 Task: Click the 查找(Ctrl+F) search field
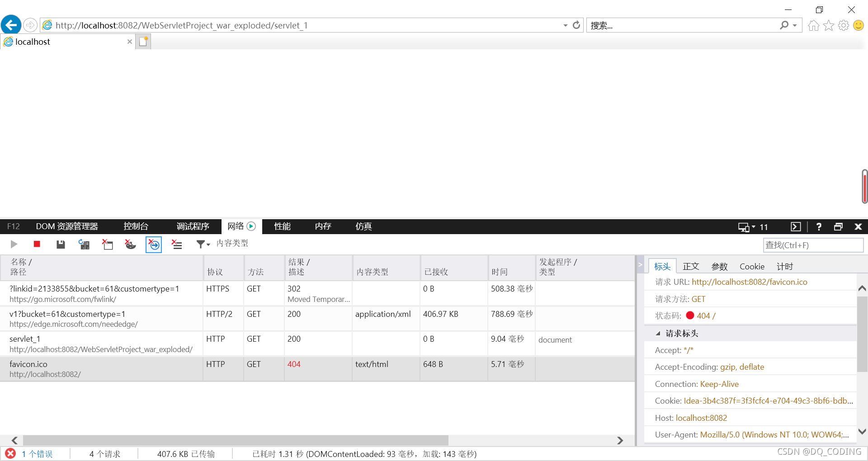pos(813,245)
